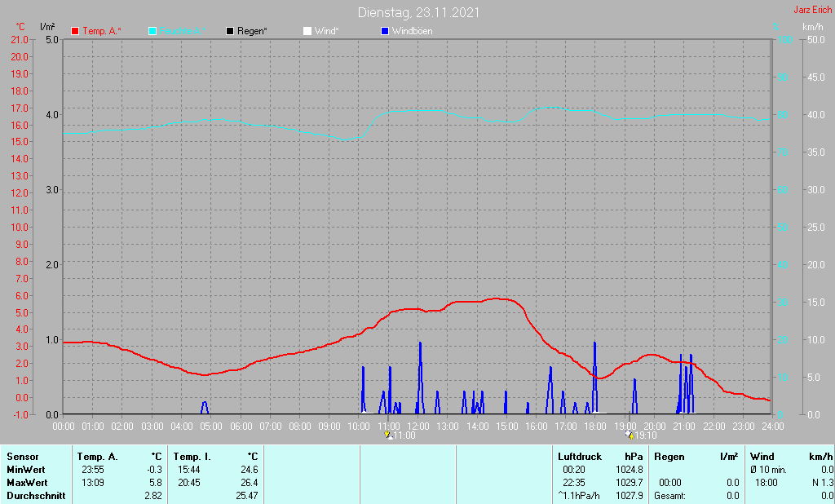This screenshot has height=504, width=835.
Task: Select the 'Windböen' legend label
Action: [x=412, y=31]
